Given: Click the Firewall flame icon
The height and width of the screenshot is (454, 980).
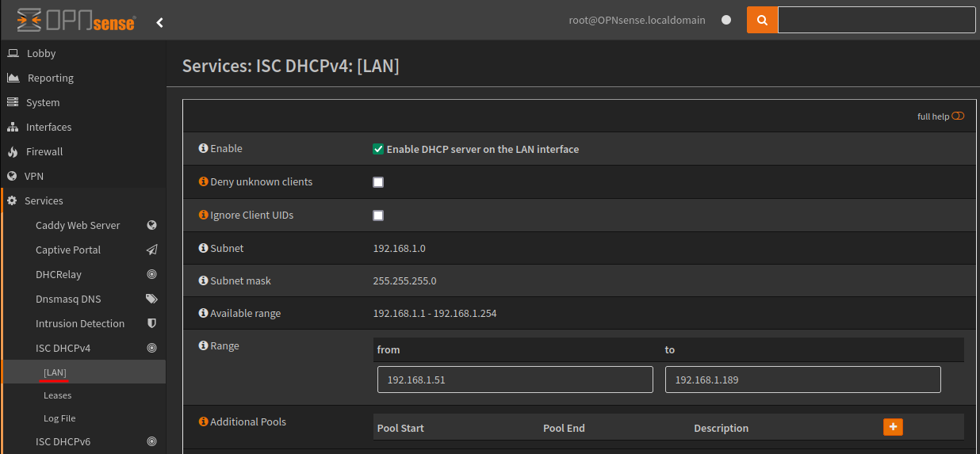Looking at the screenshot, I should point(13,151).
